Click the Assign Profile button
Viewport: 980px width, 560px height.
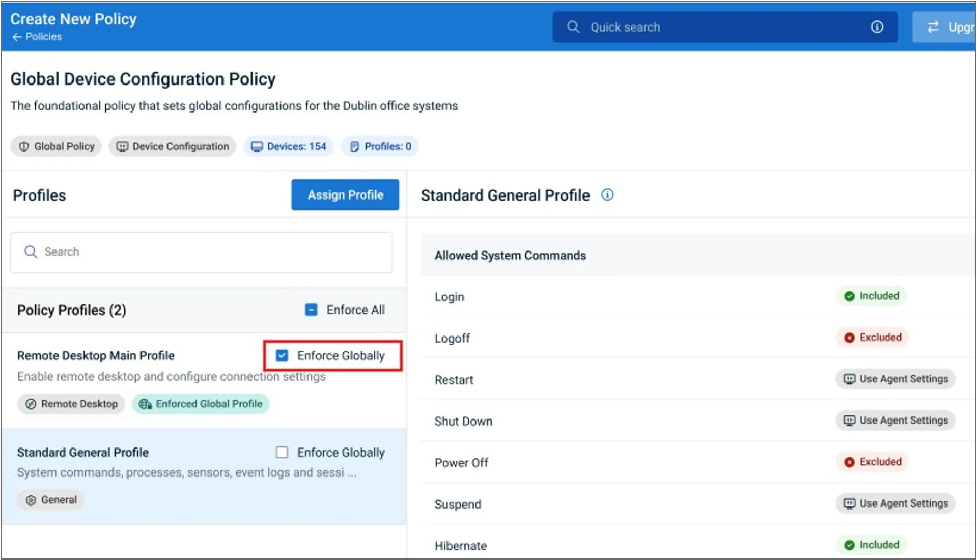[x=345, y=195]
